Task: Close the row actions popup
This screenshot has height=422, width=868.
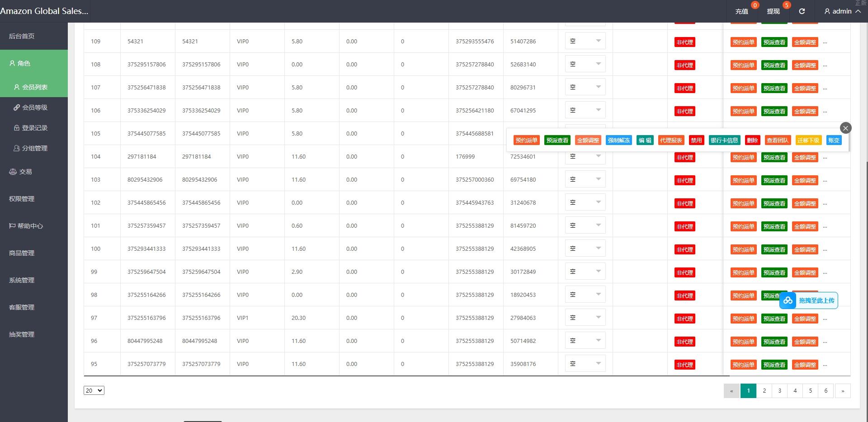Action: pyautogui.click(x=845, y=128)
